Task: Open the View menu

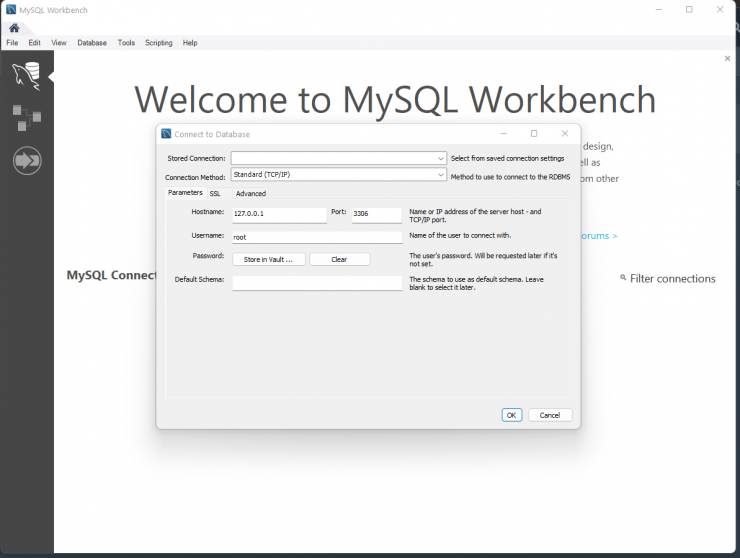Action: (x=59, y=42)
